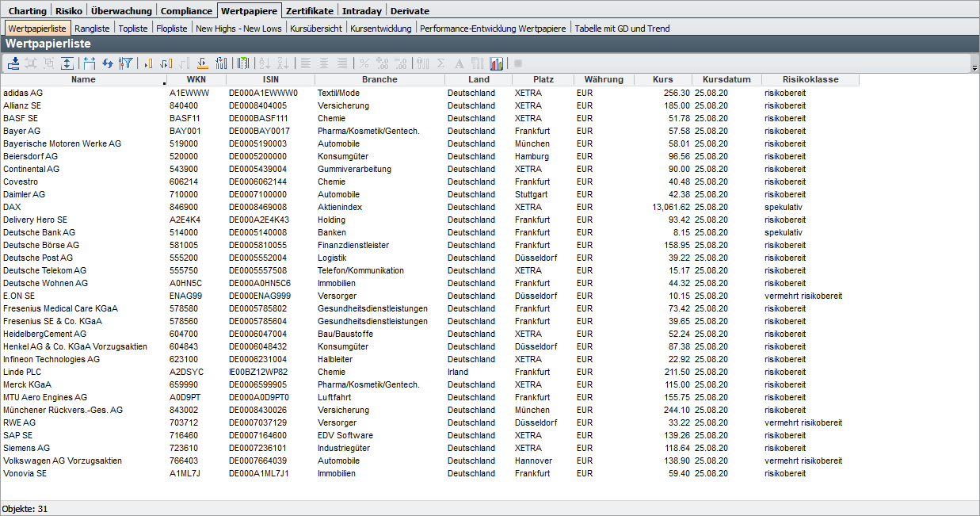Click the column width arrows icon
Viewport: 980px width, 516px height.
pos(89,63)
